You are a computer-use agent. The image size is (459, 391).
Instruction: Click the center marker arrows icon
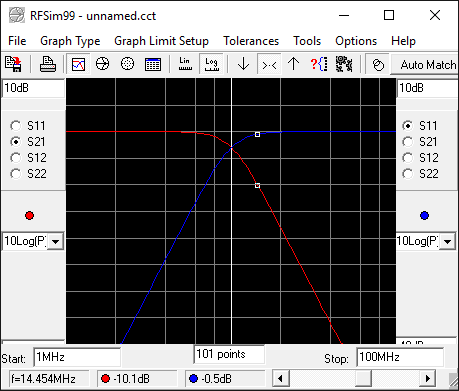pos(269,64)
